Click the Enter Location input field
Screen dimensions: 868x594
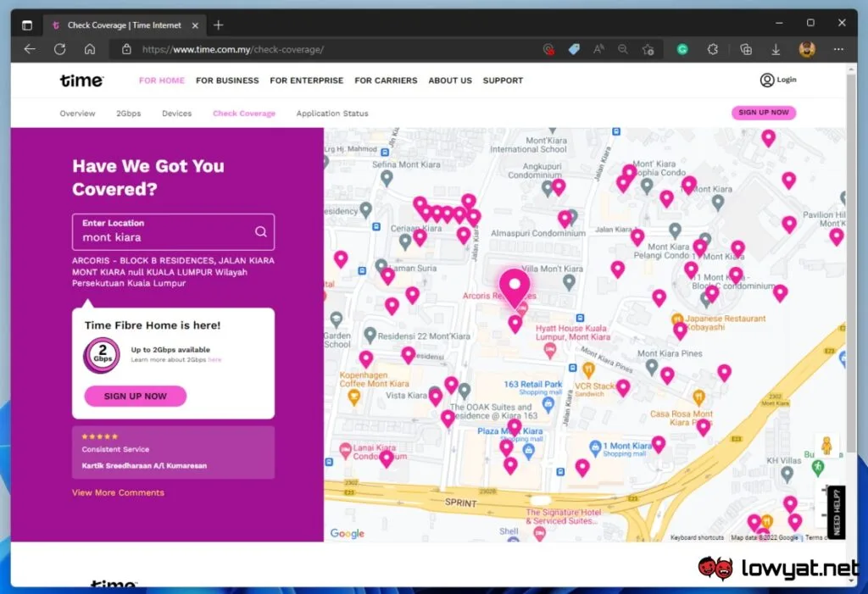173,231
